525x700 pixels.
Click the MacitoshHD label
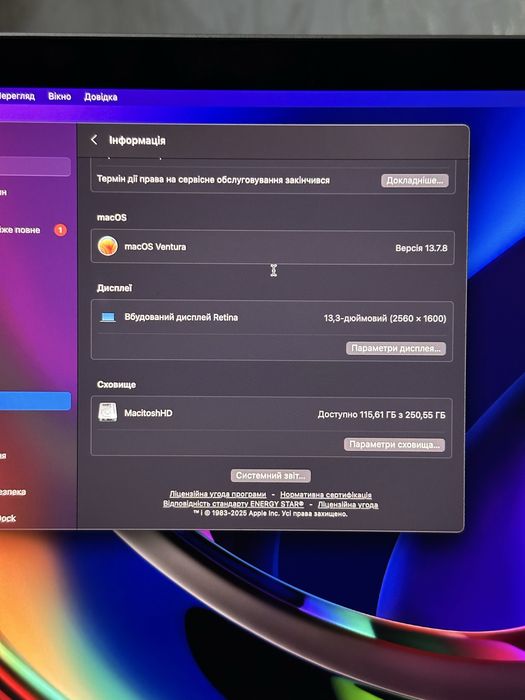pos(148,413)
